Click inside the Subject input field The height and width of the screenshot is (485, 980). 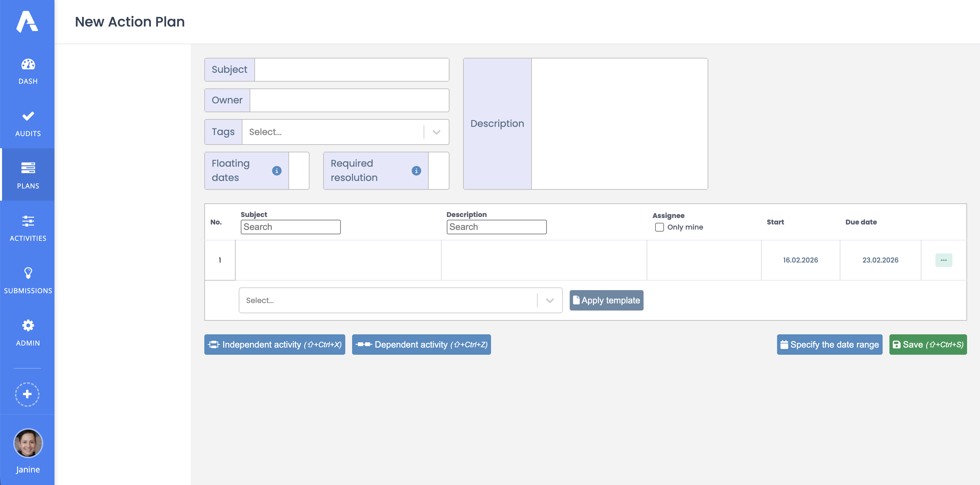point(351,70)
